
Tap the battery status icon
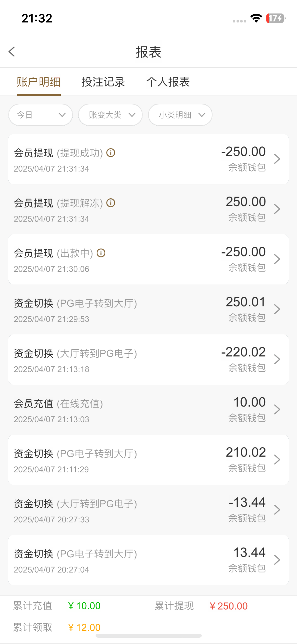pos(276,18)
